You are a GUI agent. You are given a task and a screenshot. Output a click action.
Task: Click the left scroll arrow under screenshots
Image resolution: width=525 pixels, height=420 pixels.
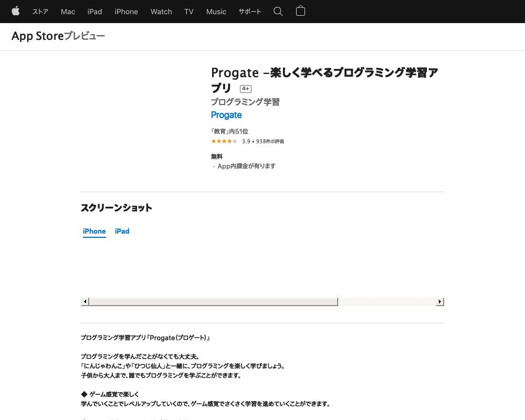pyautogui.click(x=85, y=301)
